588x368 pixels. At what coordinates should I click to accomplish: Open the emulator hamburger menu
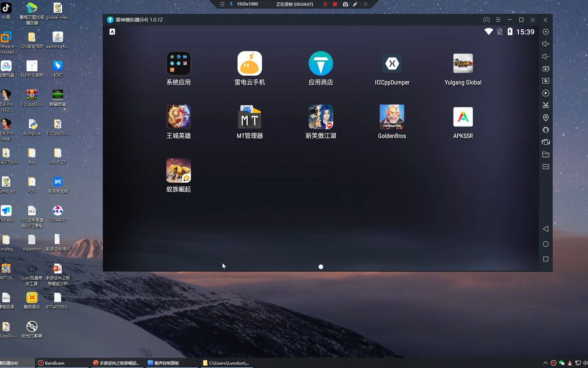point(498,20)
